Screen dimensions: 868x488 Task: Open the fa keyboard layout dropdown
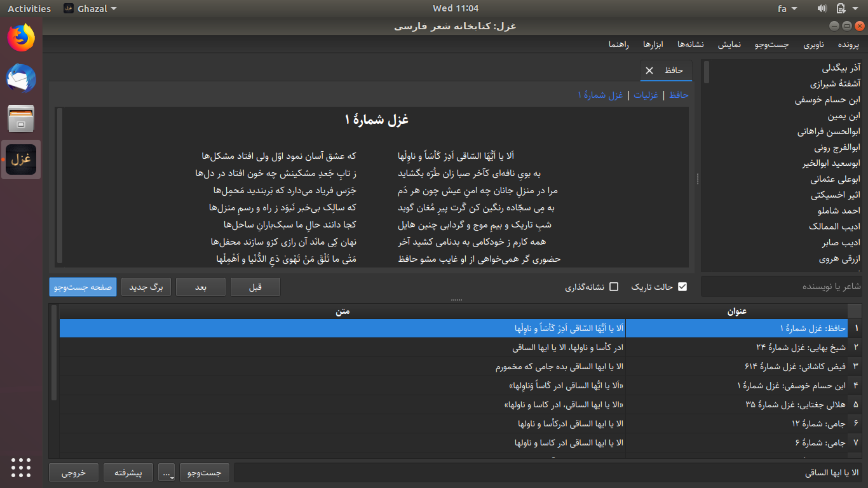[787, 8]
